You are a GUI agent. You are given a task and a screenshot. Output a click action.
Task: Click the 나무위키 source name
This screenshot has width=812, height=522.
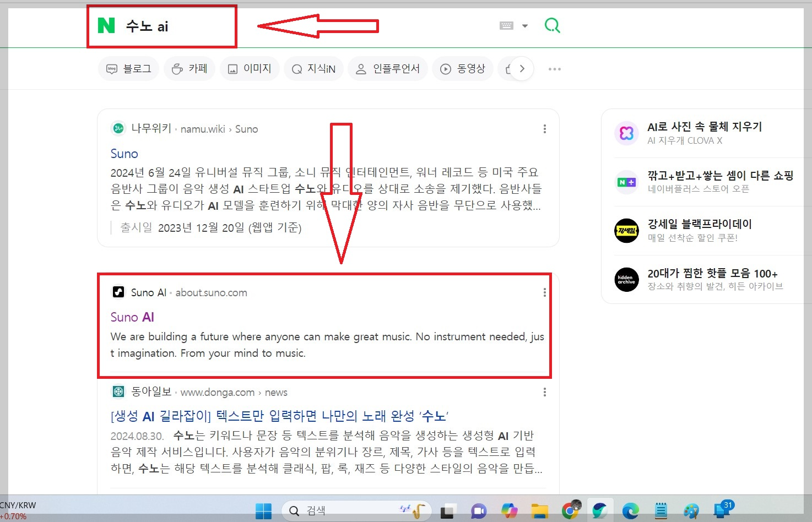[151, 129]
